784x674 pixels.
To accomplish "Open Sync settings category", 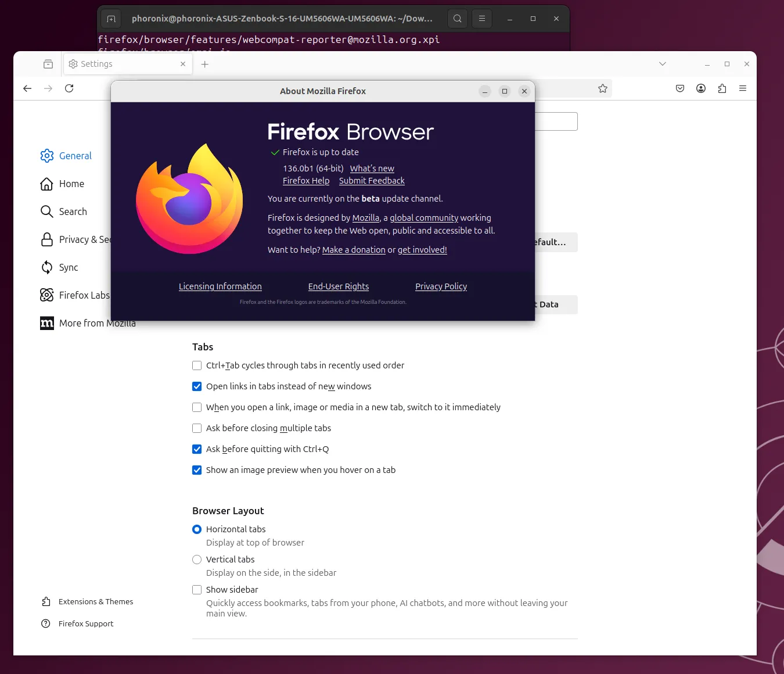I will (x=59, y=267).
